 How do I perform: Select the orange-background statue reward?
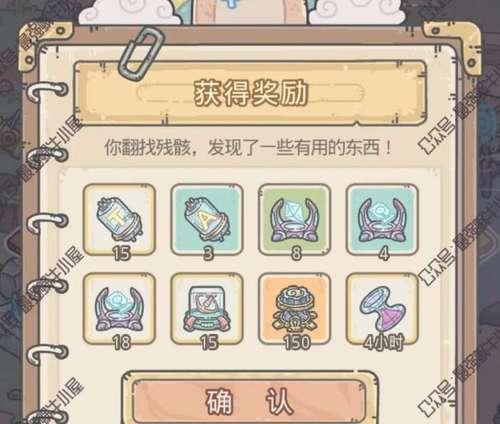point(295,308)
